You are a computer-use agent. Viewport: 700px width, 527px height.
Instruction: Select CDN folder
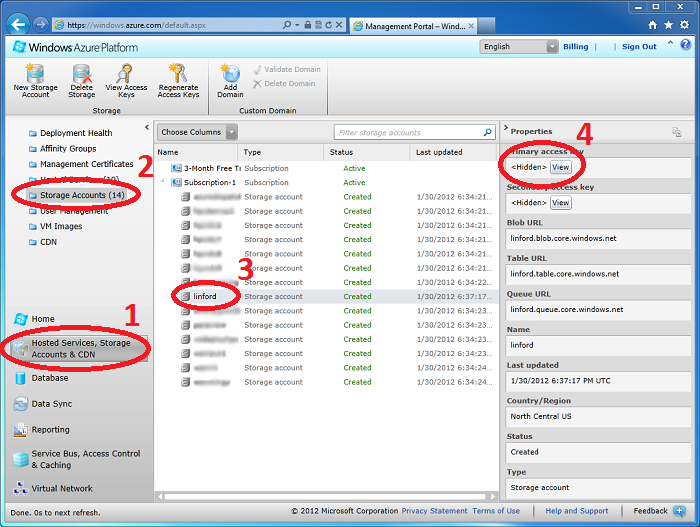click(x=43, y=242)
